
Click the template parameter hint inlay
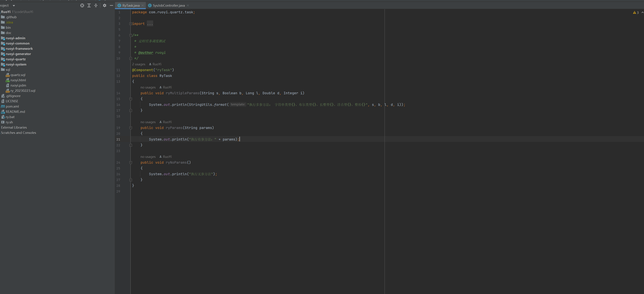point(238,104)
